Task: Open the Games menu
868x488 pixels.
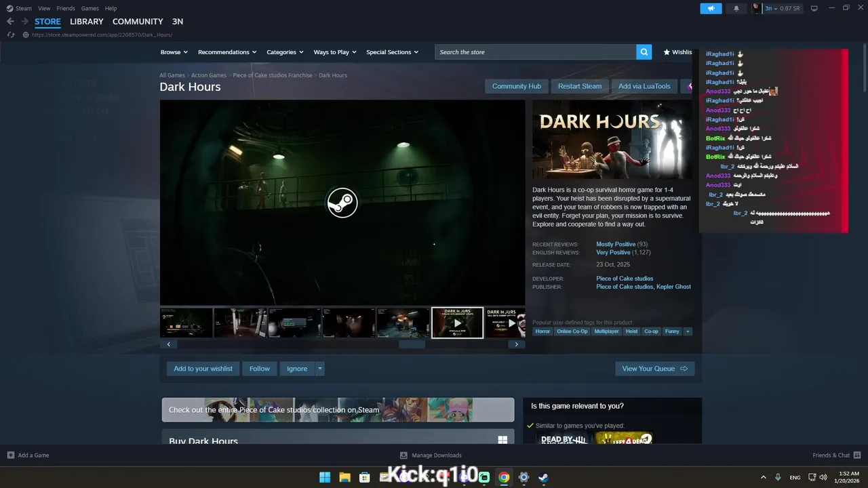Action: (x=90, y=8)
